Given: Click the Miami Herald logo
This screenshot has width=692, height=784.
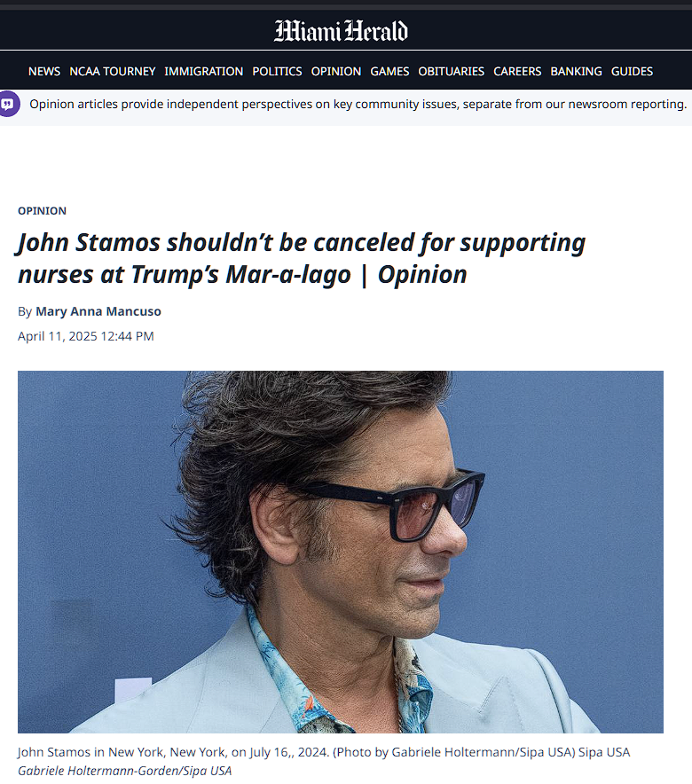Looking at the screenshot, I should (341, 31).
